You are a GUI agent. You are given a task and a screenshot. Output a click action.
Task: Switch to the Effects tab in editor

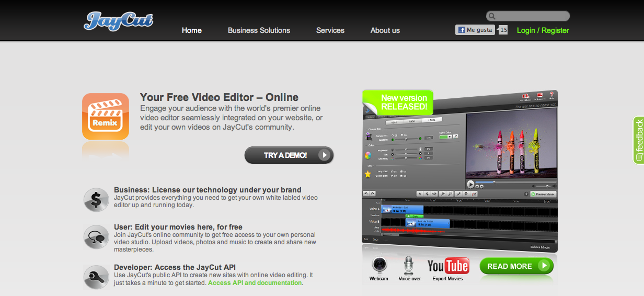tap(432, 120)
